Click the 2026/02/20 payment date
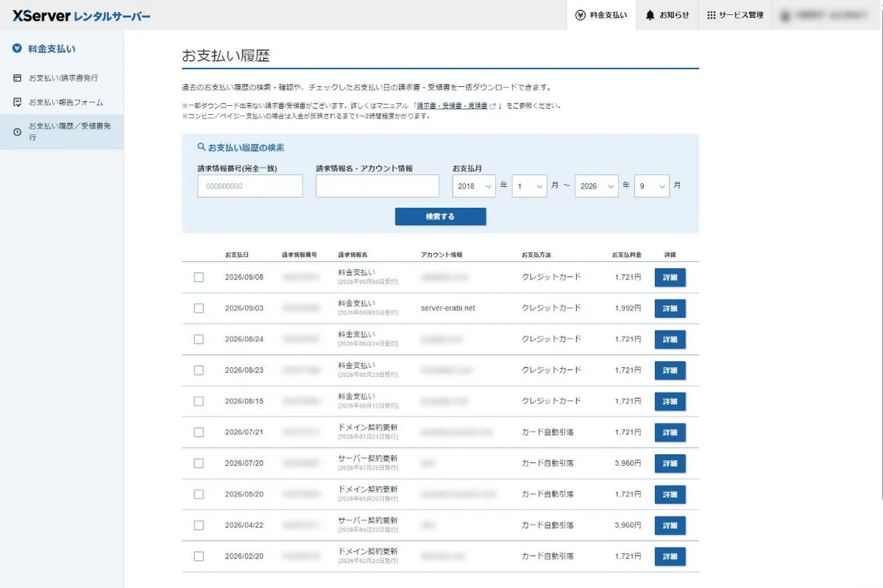 pyautogui.click(x=244, y=556)
